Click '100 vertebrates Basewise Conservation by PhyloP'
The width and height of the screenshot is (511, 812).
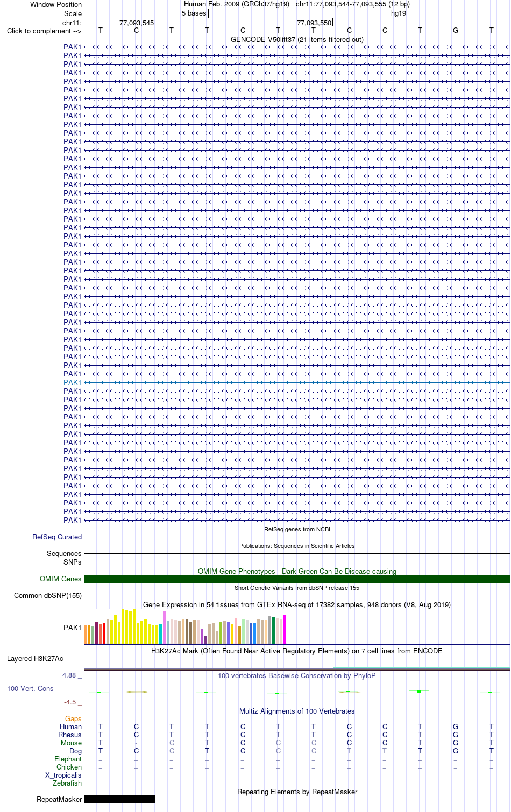(297, 675)
